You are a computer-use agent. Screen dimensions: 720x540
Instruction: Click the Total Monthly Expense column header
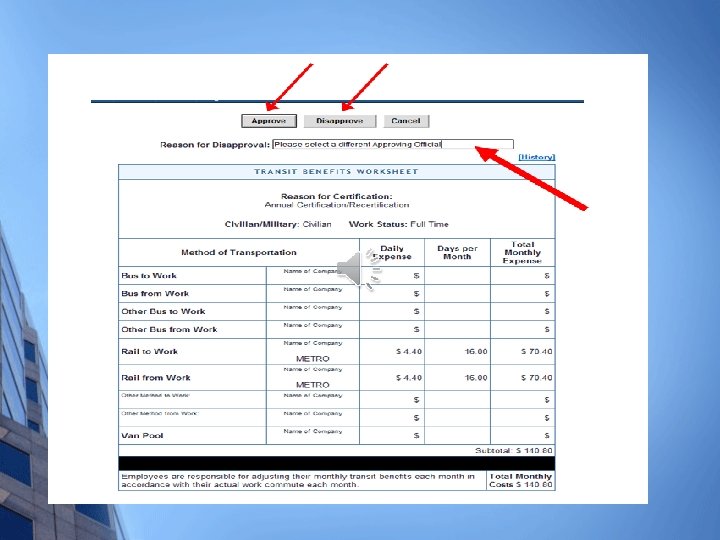click(523, 253)
